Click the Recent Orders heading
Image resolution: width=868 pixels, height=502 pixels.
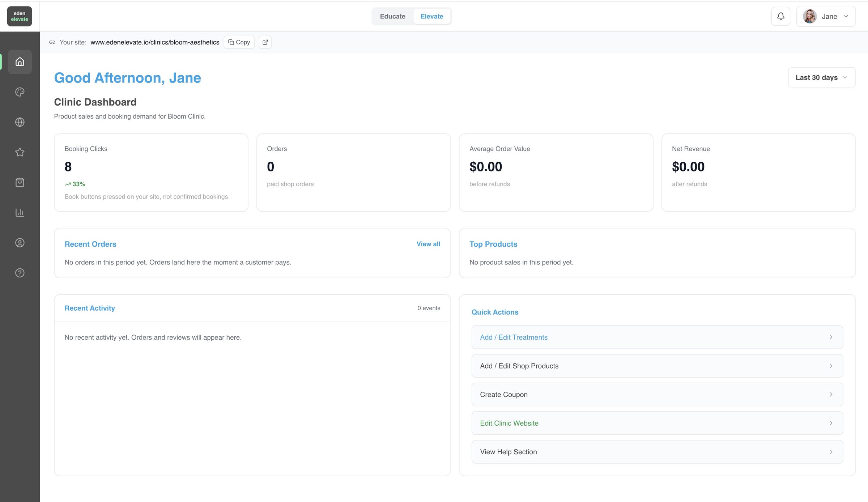click(90, 244)
